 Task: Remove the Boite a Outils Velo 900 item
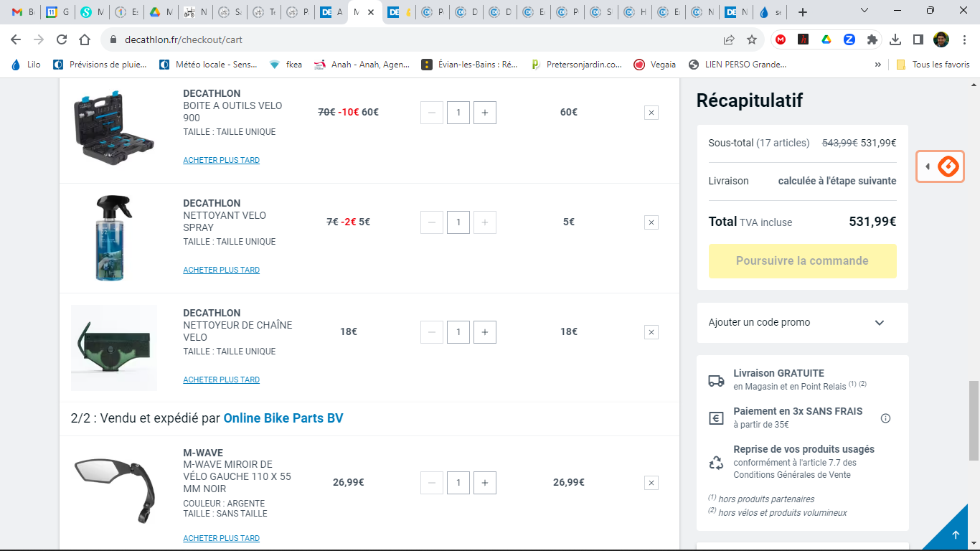pyautogui.click(x=651, y=113)
